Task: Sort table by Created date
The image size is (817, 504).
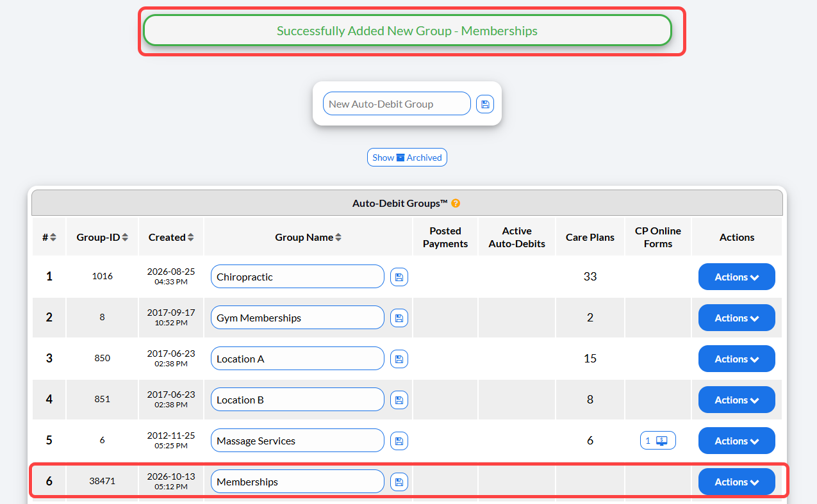Action: (171, 237)
